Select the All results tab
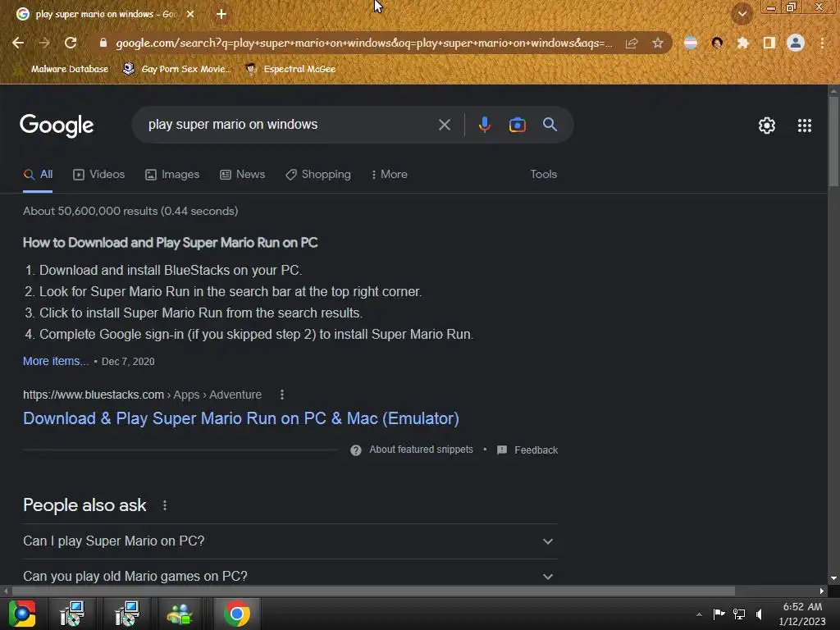 38,175
